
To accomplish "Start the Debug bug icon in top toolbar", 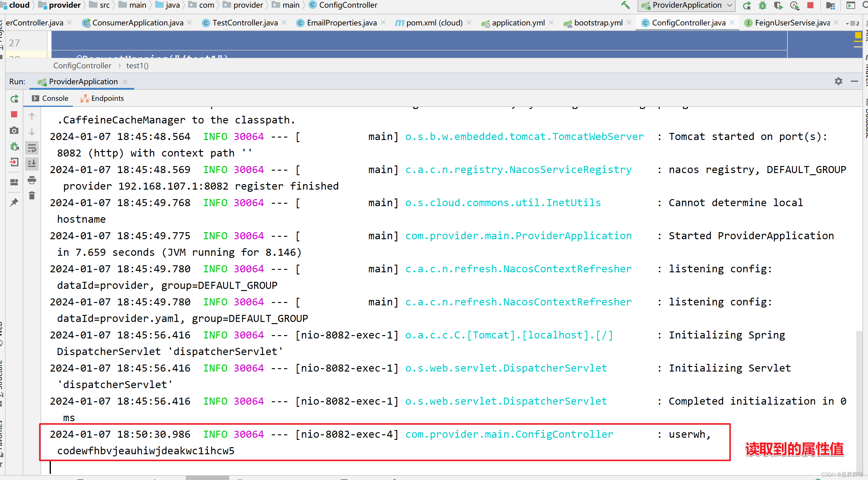I will [x=763, y=5].
